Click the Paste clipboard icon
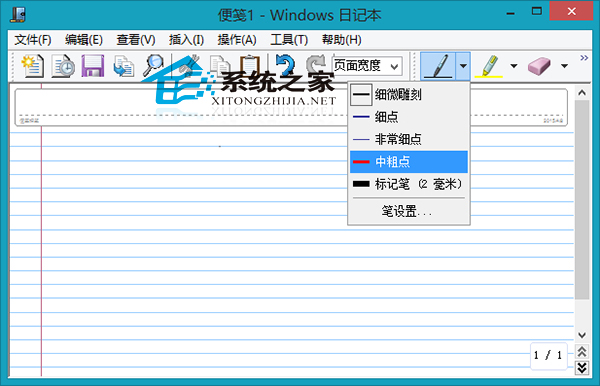This screenshot has width=600, height=386. (249, 66)
